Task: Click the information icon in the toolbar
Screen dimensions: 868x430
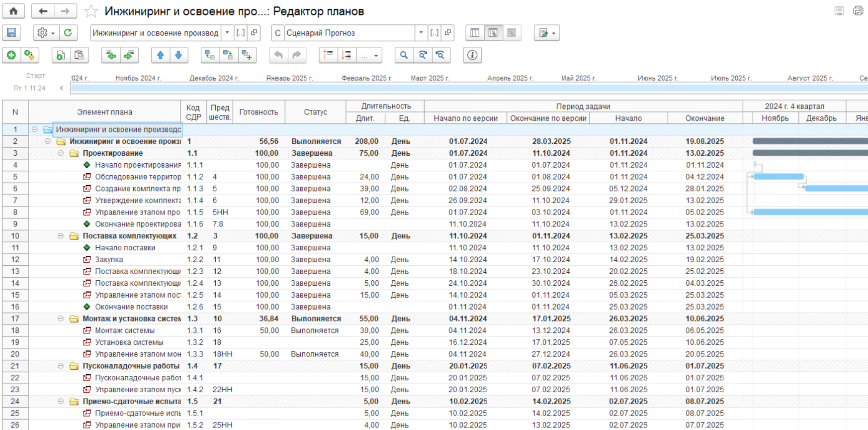Action: click(472, 55)
